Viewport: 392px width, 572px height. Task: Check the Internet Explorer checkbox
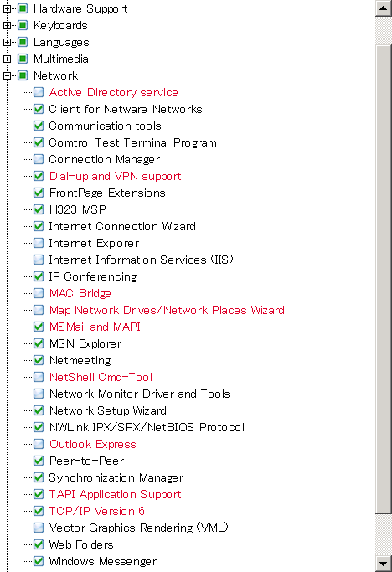point(39,243)
